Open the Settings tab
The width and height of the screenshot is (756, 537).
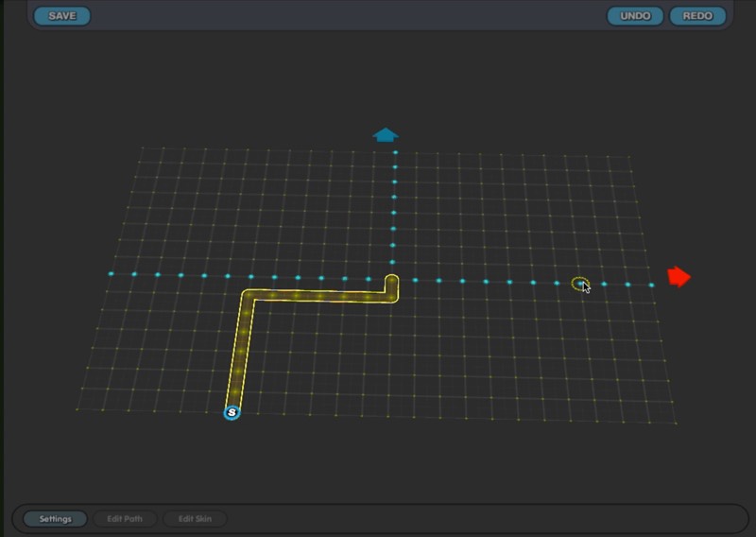click(x=55, y=519)
